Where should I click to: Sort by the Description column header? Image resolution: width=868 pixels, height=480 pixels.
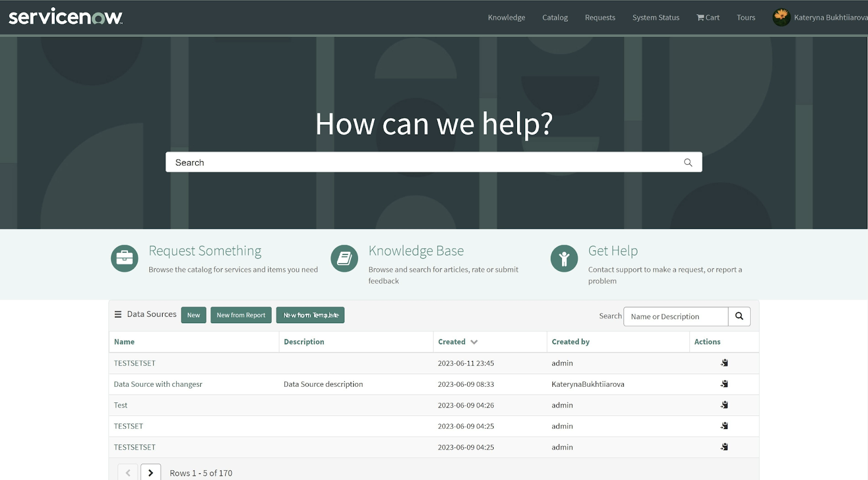(304, 342)
